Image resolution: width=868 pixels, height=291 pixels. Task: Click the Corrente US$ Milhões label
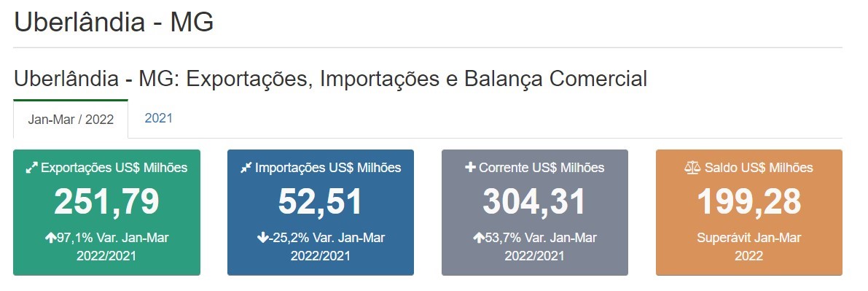[541, 168]
